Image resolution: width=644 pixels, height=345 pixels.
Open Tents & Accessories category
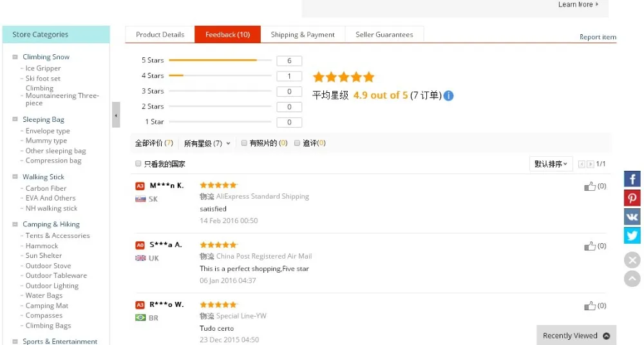click(x=57, y=235)
